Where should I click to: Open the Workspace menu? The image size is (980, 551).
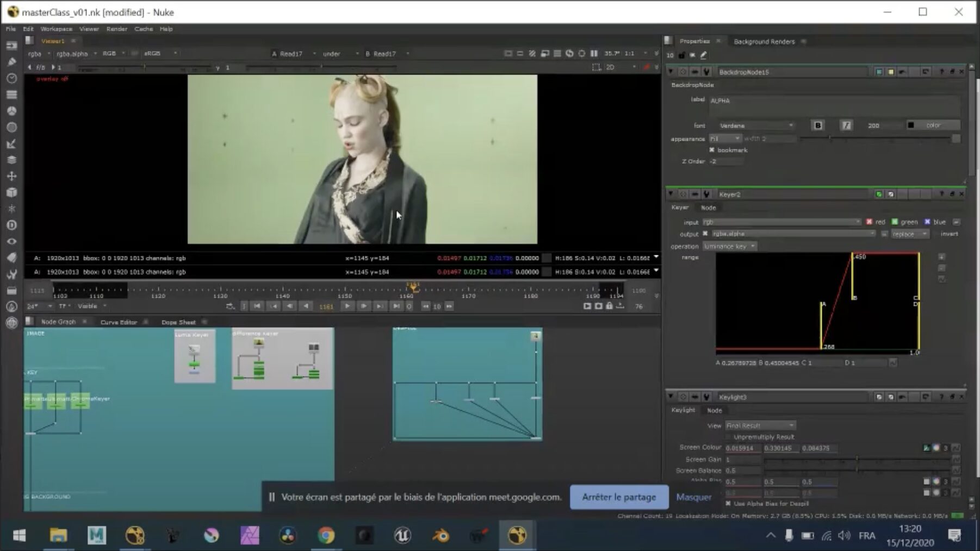[55, 29]
